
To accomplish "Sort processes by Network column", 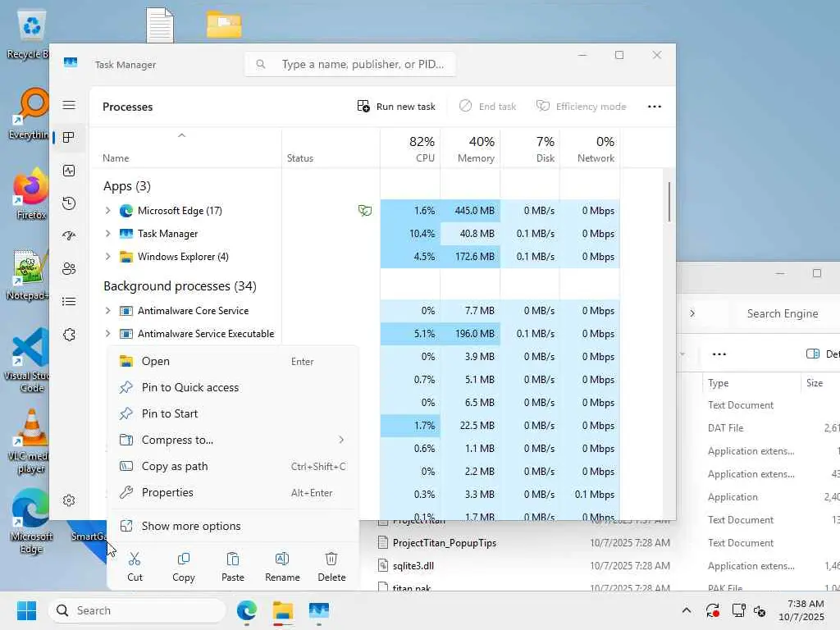I will click(x=590, y=148).
